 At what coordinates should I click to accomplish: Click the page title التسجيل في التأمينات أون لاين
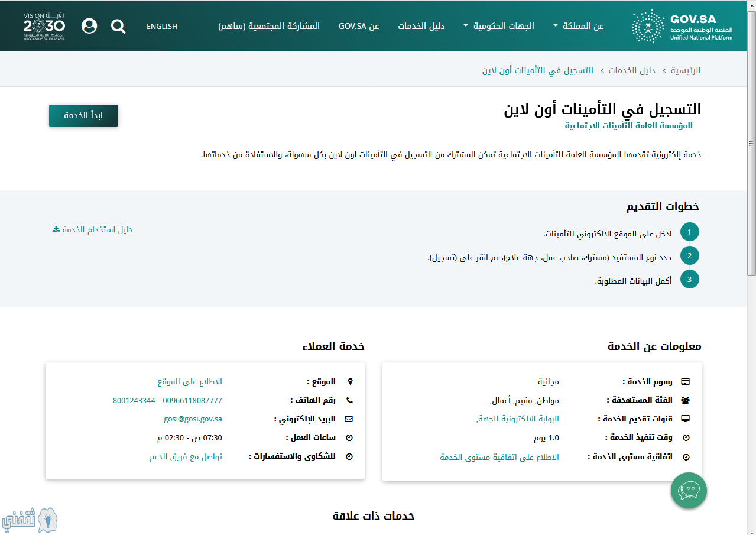[x=602, y=109]
